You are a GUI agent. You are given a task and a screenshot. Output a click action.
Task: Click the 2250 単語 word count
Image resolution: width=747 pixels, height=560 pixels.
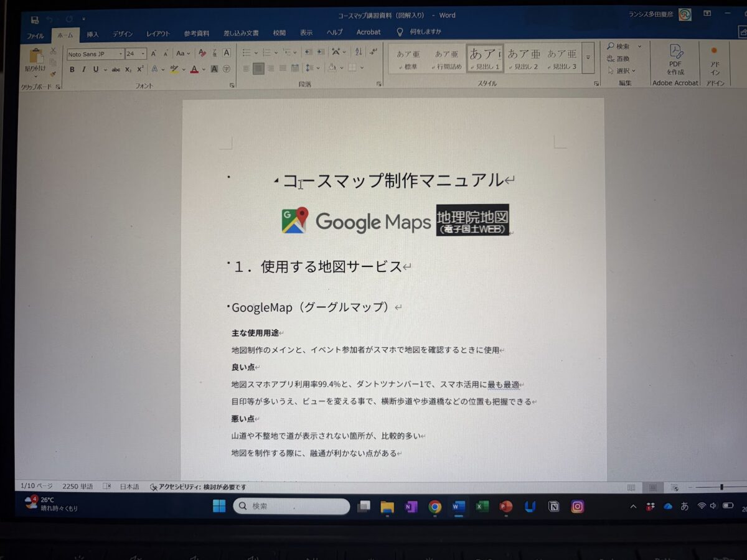tap(78, 486)
